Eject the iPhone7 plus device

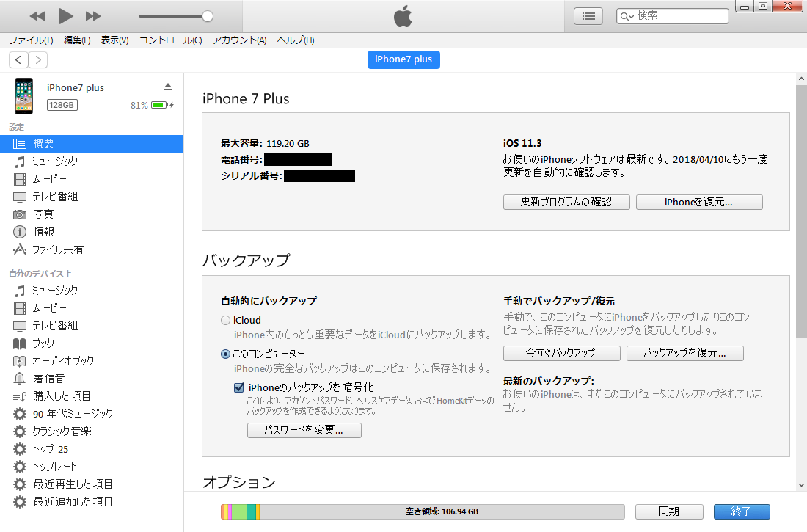pos(168,87)
